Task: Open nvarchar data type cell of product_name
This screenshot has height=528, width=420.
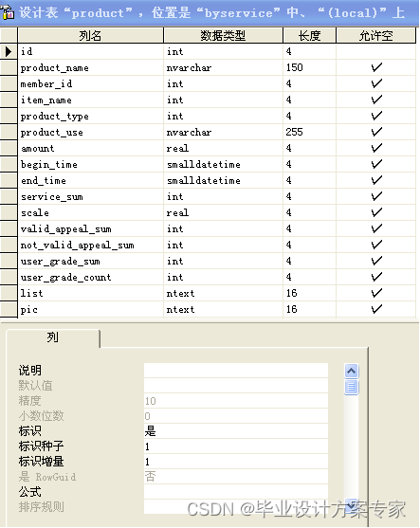Action: [224, 67]
